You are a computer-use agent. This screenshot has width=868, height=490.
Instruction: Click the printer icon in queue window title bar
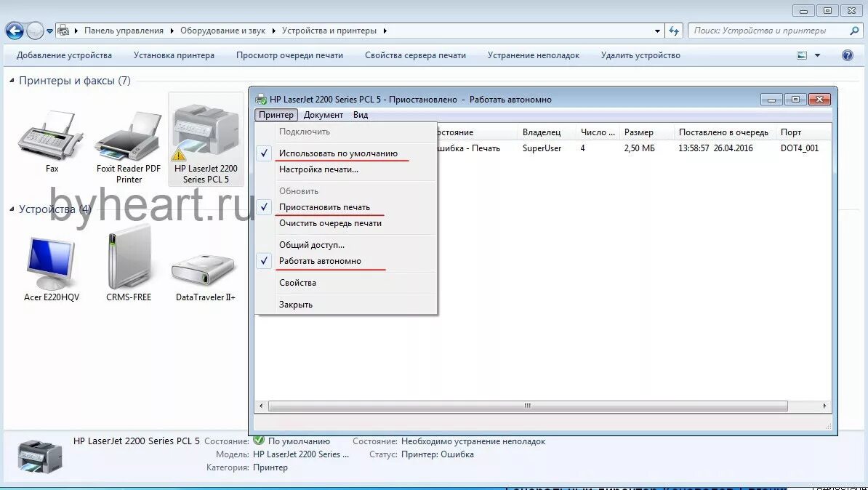tap(261, 100)
